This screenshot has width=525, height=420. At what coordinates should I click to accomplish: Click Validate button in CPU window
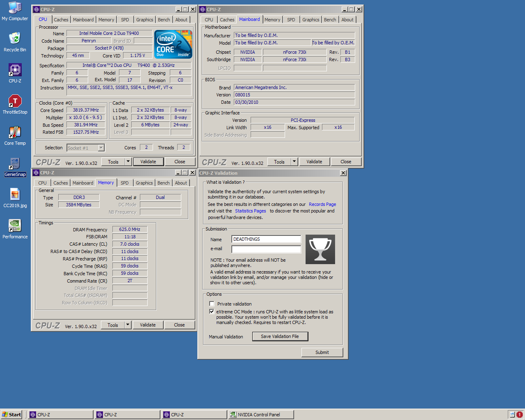(x=148, y=162)
